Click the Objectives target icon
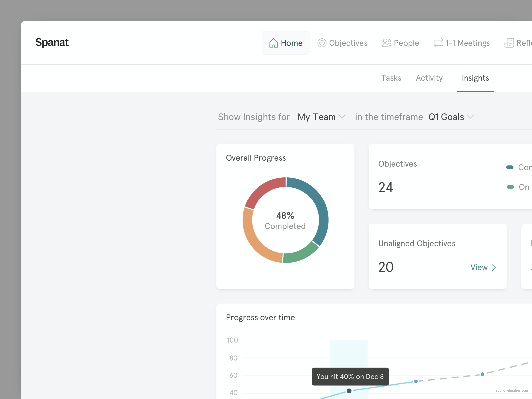This screenshot has height=399, width=532. [x=322, y=43]
